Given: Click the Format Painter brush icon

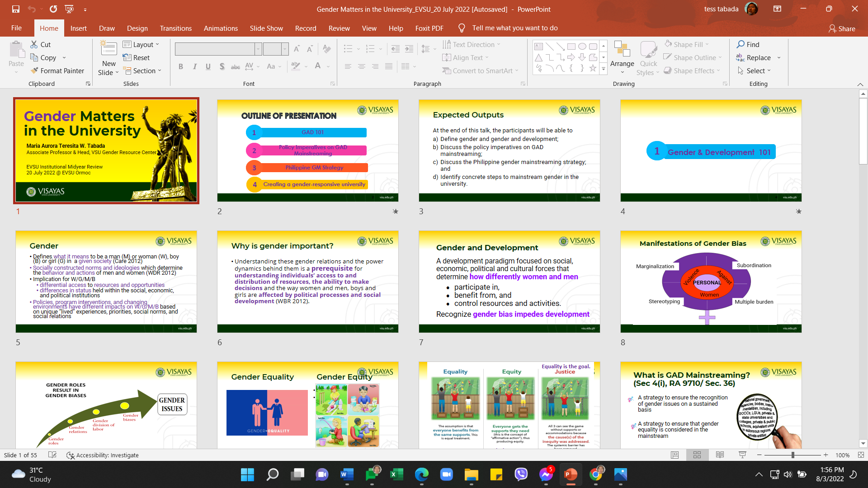Looking at the screenshot, I should [34, 71].
